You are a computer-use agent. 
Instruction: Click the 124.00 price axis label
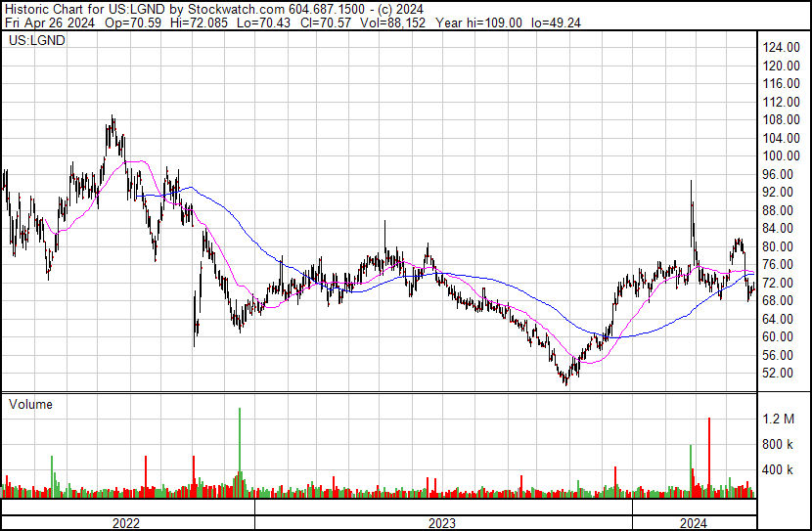pyautogui.click(x=784, y=48)
